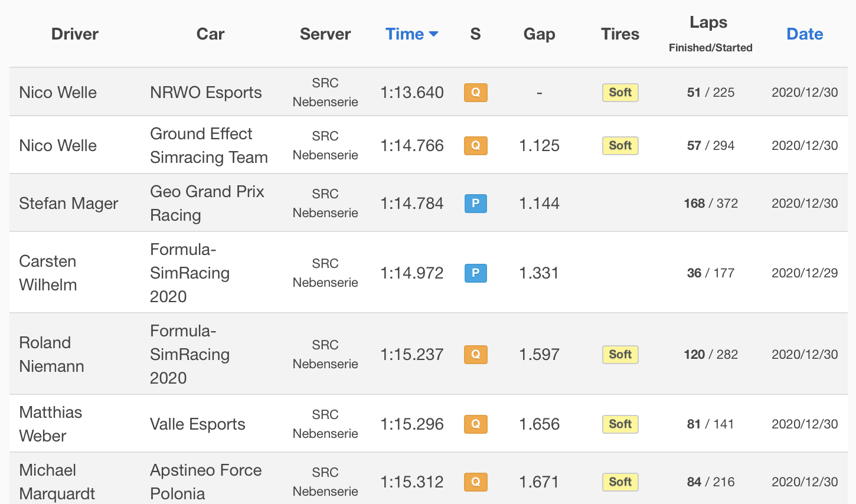This screenshot has width=856, height=504.
Task: Click the P session badge for Carsten Wilhelm
Action: click(475, 273)
